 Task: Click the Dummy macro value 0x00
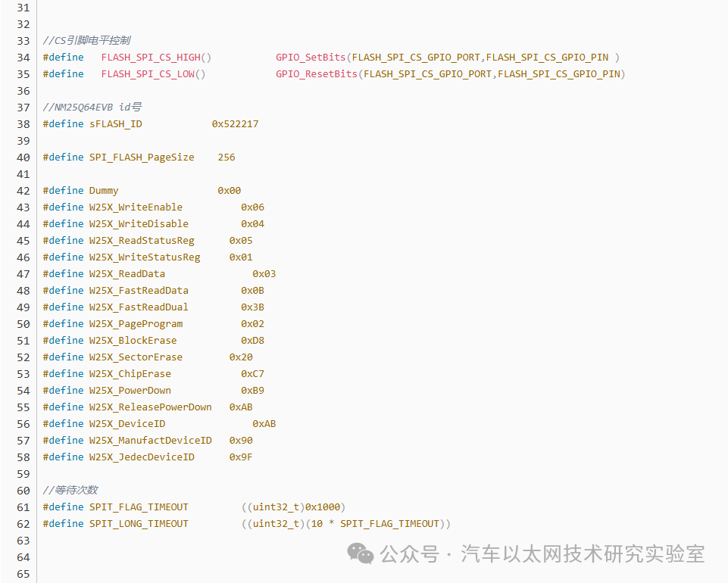[x=230, y=191]
